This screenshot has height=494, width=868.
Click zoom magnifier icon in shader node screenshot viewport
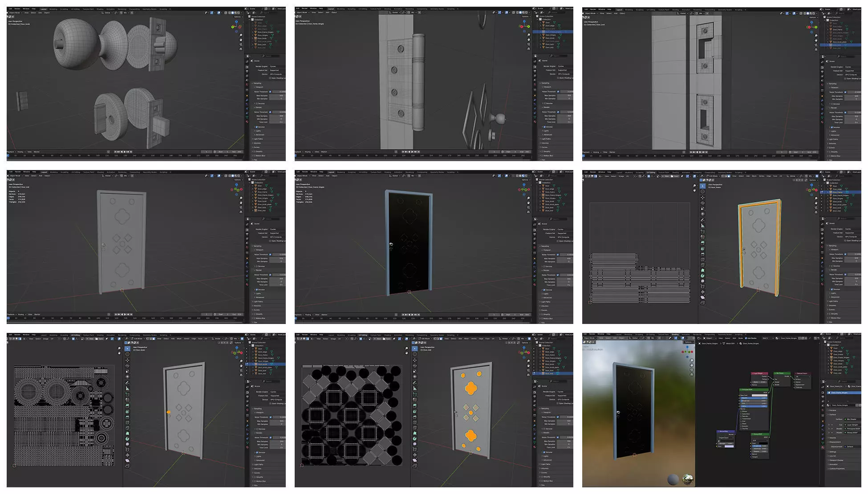pos(692,360)
